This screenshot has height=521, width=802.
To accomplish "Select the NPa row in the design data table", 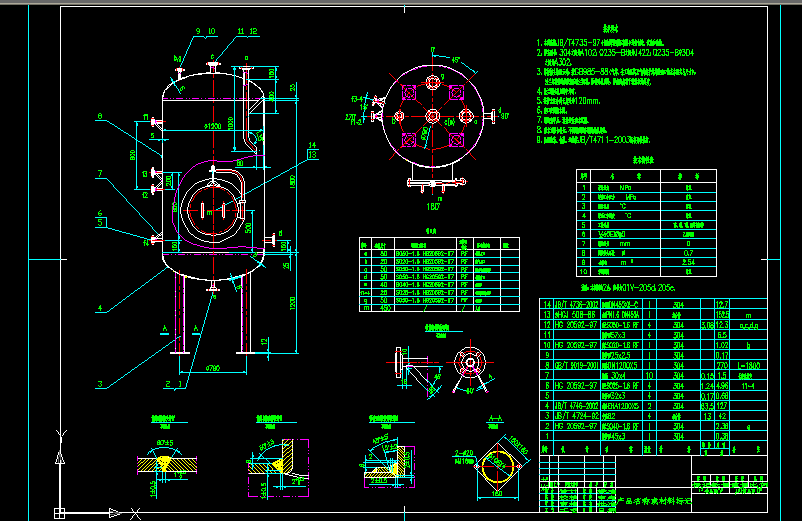I will [635, 187].
